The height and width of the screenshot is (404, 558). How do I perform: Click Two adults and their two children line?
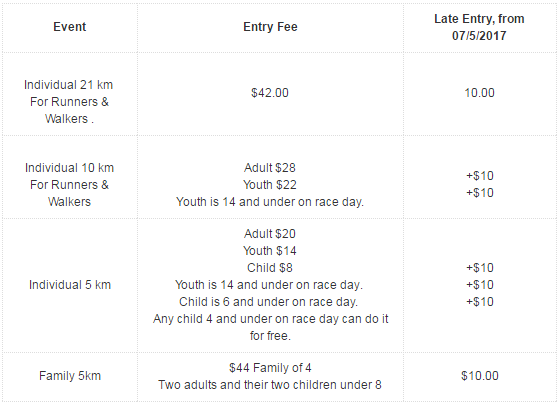coord(270,385)
